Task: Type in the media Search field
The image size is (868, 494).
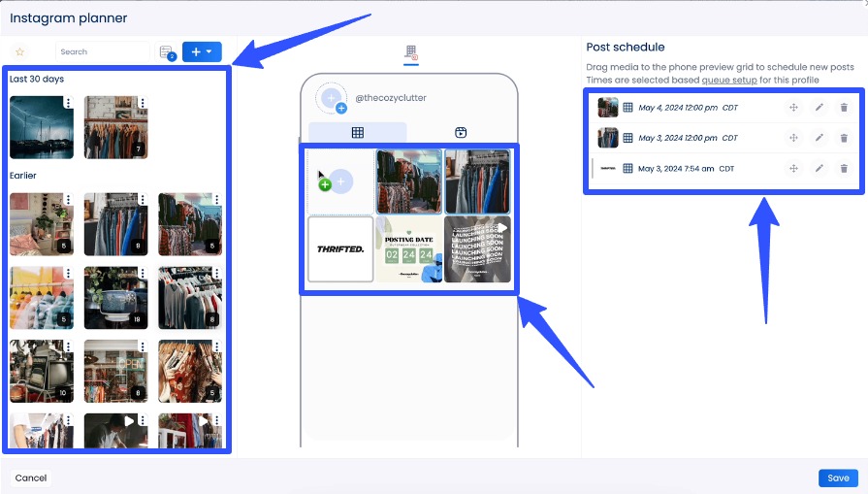Action: pyautogui.click(x=101, y=51)
